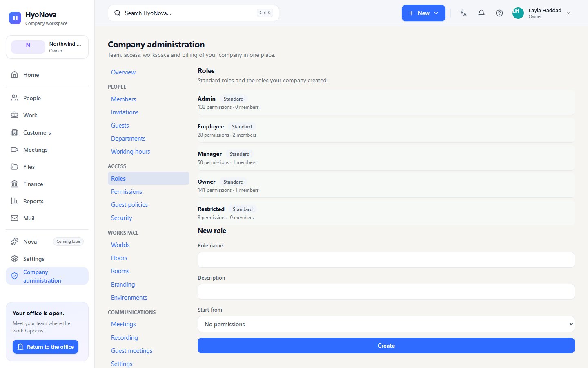
Task: Focus the Description field
Action: coord(386,292)
